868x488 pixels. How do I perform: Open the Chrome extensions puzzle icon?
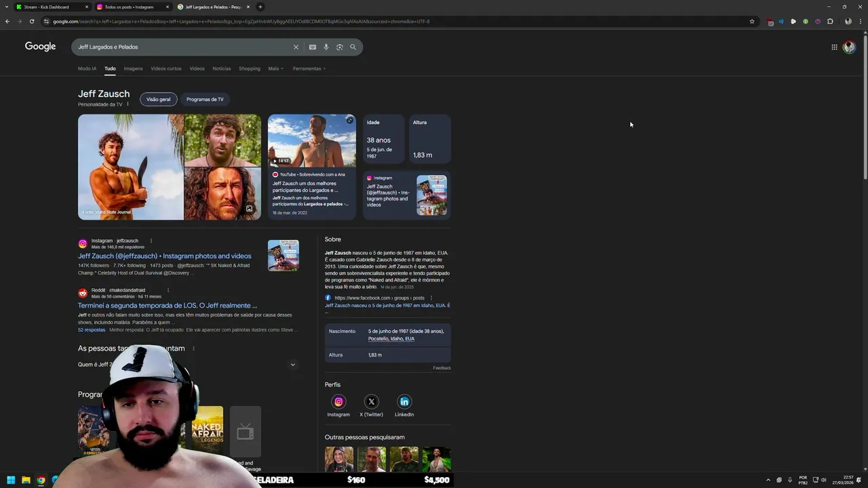point(830,21)
